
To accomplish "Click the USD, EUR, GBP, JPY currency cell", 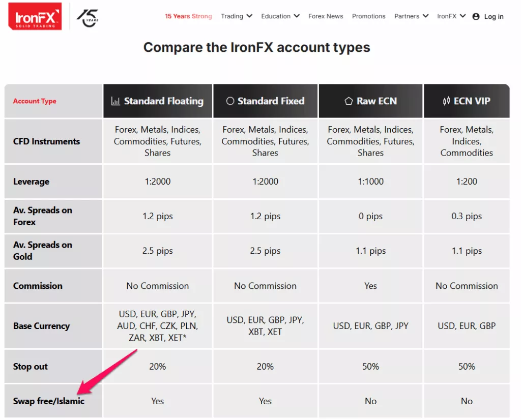I will pos(370,326).
